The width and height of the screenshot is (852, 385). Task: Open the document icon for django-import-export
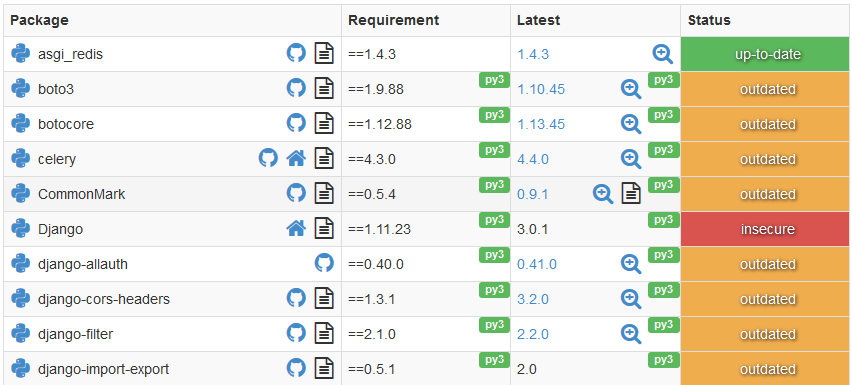[324, 369]
